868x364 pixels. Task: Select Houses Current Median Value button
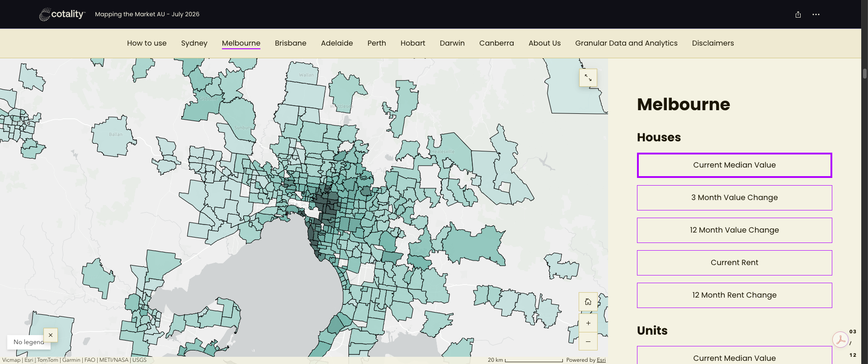point(735,165)
